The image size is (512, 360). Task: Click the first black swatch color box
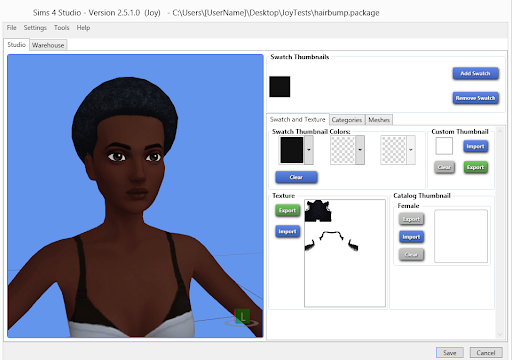pos(292,150)
